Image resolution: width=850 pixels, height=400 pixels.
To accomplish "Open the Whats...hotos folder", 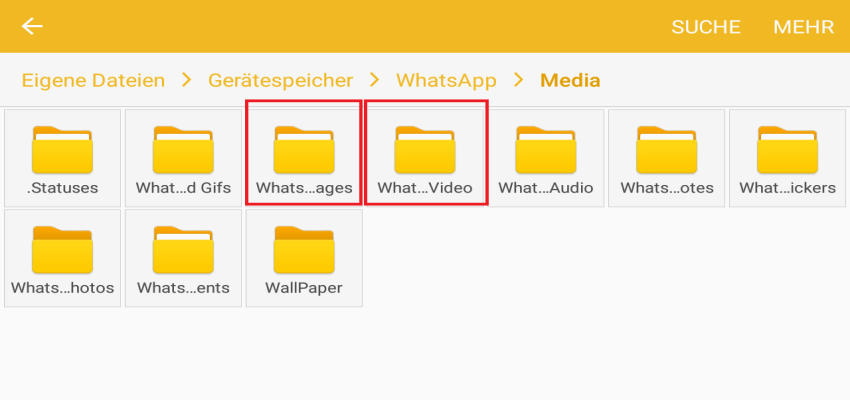I will pos(62,257).
